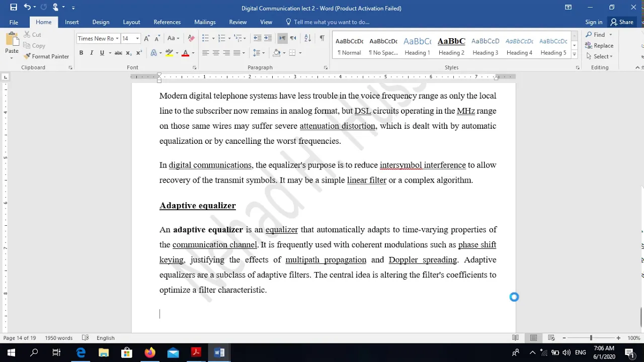Open the File tab
Viewport: 644px width, 362px height.
tap(14, 22)
